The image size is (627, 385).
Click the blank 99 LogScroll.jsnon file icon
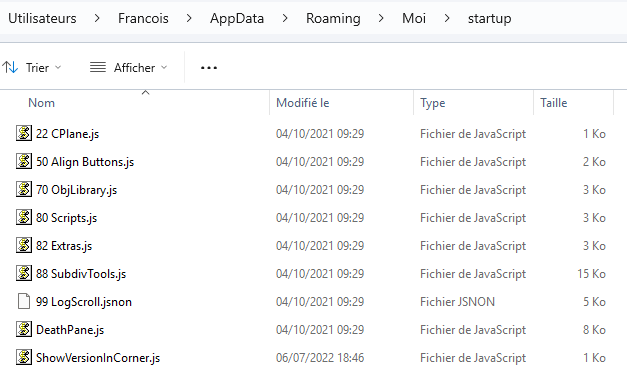(x=24, y=301)
